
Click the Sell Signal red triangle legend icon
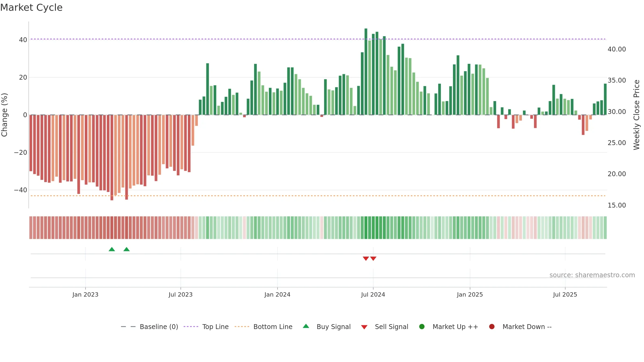point(364,327)
